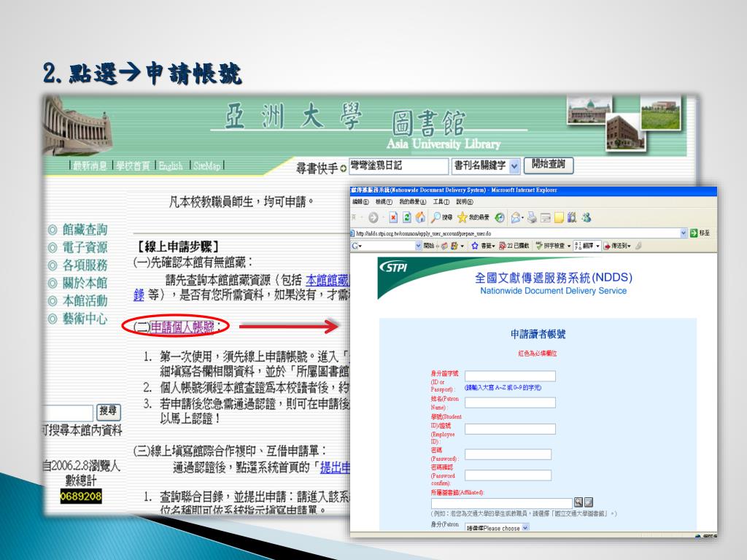Open the 工具(T) menu in IE

tap(441, 202)
